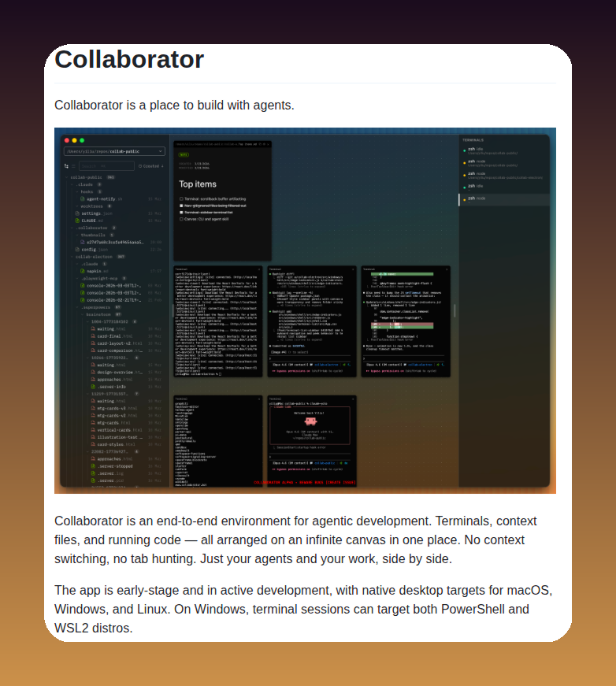Click the card-final.html file icon
616x686 pixels.
click(93, 336)
